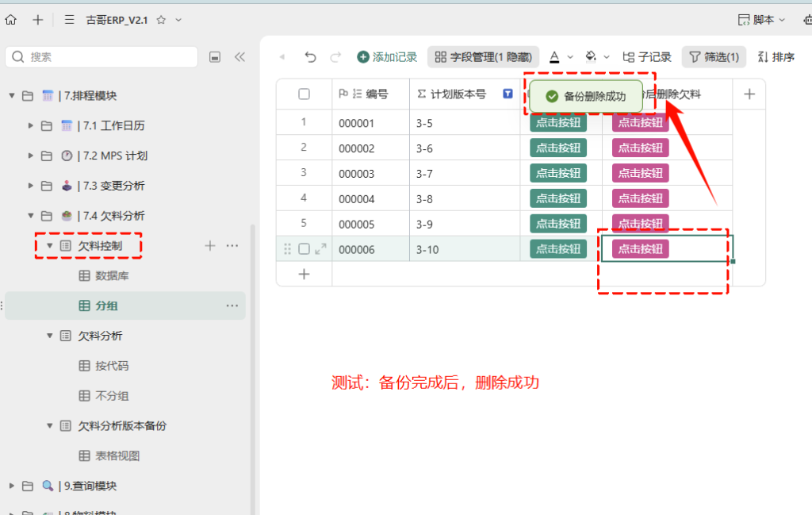This screenshot has width=812, height=515.
Task: Collapse sidebar with double-chevron icon
Action: click(239, 57)
